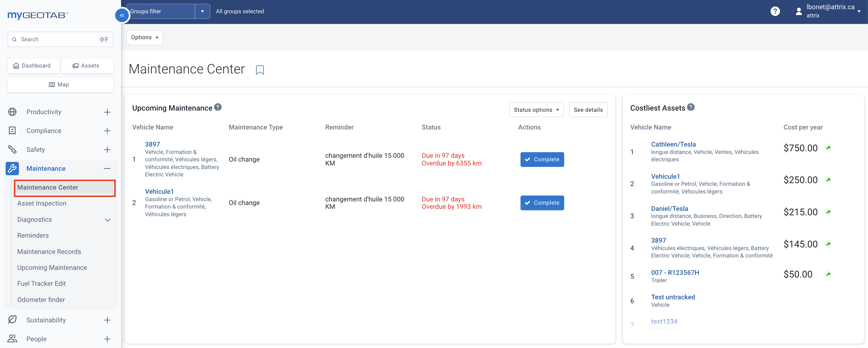Click the Compliance clipboard icon
The height and width of the screenshot is (348, 868).
[x=12, y=131]
